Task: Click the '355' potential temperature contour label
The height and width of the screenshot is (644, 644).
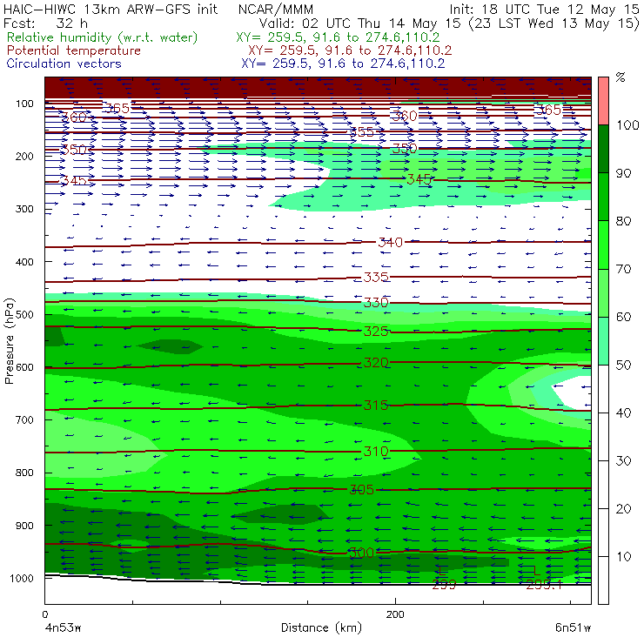Action: [361, 132]
